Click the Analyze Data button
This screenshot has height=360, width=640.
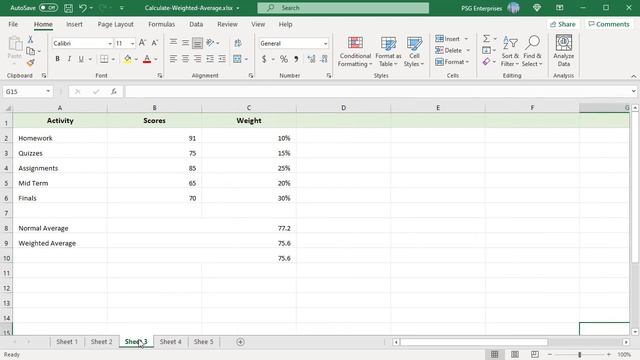click(x=564, y=52)
